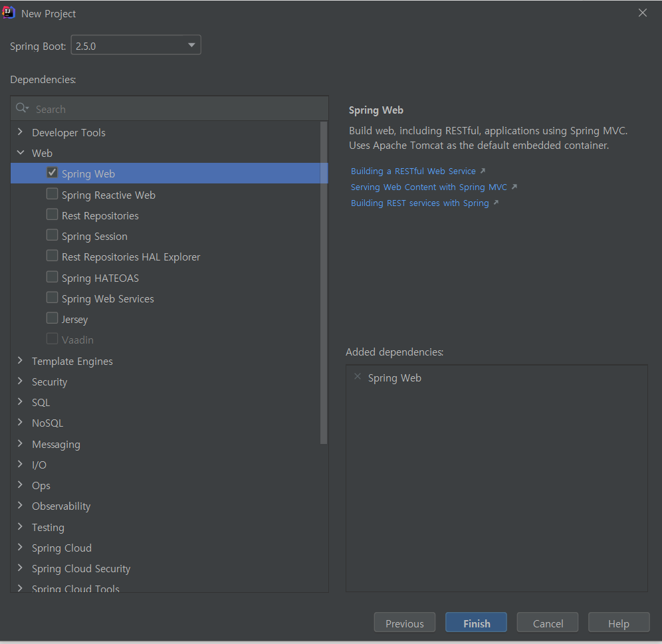Open Building REST services with Spring link
Screen dimensions: 662x644
click(419, 203)
